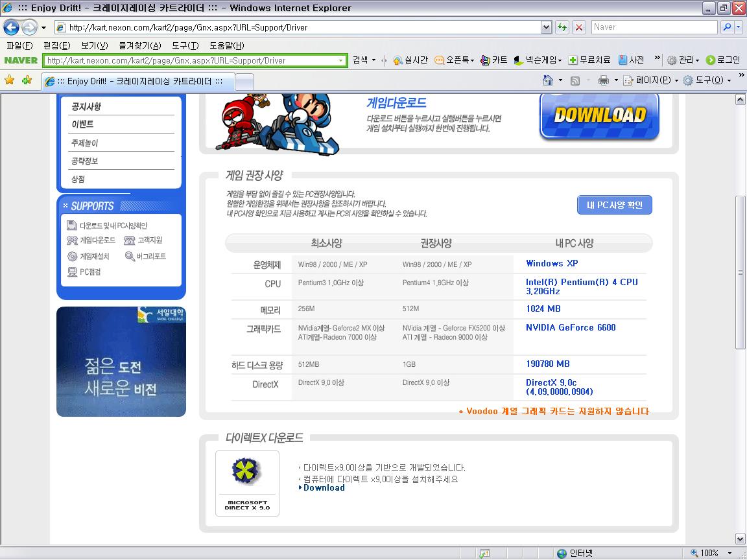Open the 도움말(H) menu
747x560 pixels.
pyautogui.click(x=227, y=46)
